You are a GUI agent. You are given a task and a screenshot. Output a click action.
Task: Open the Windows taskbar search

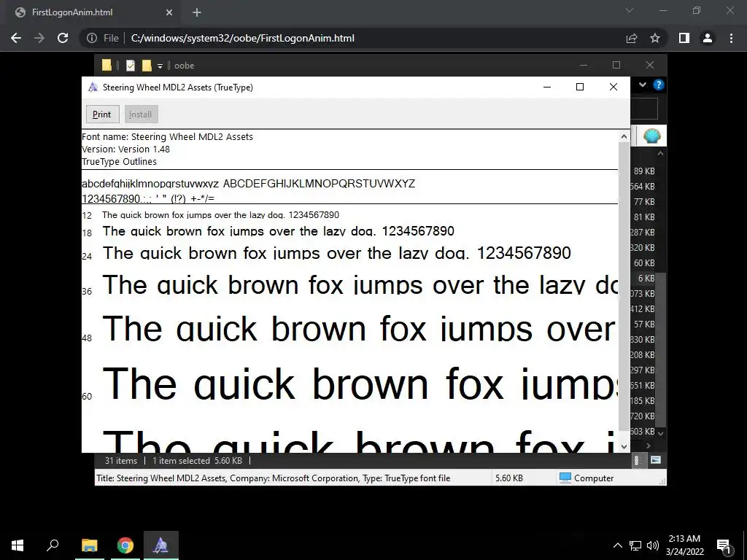click(53, 545)
